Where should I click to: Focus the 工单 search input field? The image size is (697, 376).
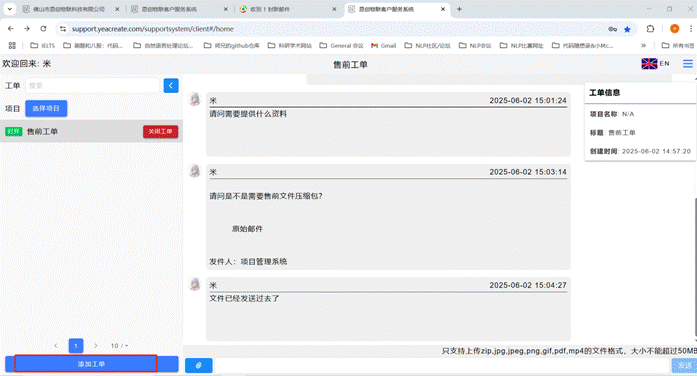point(92,85)
